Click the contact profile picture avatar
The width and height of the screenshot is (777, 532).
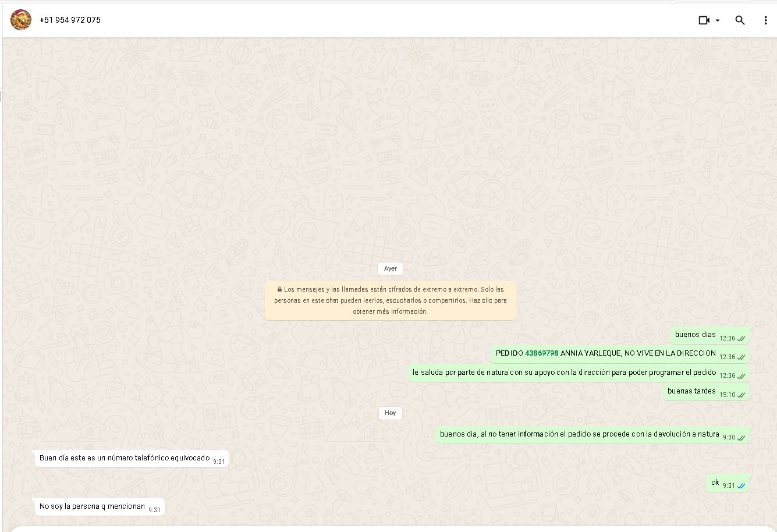(x=21, y=20)
